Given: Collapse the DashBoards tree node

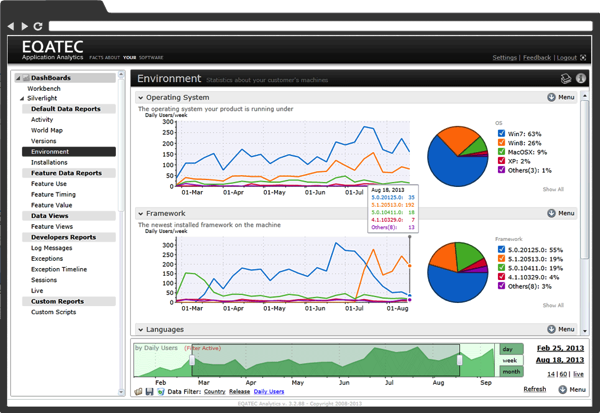Looking at the screenshot, I should coord(18,78).
